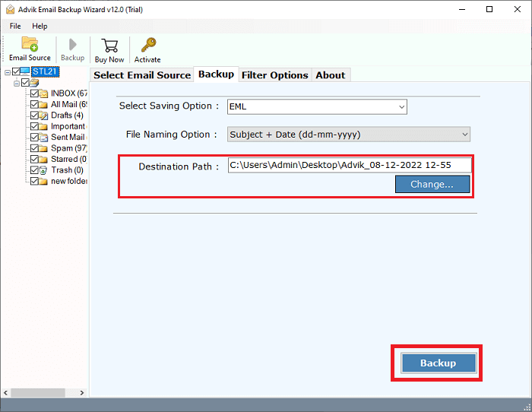Open the File menu
532x412 pixels.
pos(15,26)
